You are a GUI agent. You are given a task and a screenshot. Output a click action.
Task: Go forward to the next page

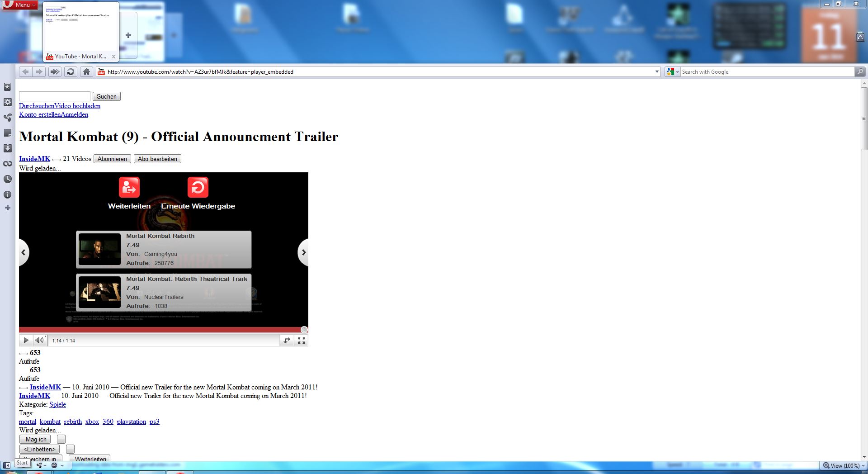(x=39, y=71)
